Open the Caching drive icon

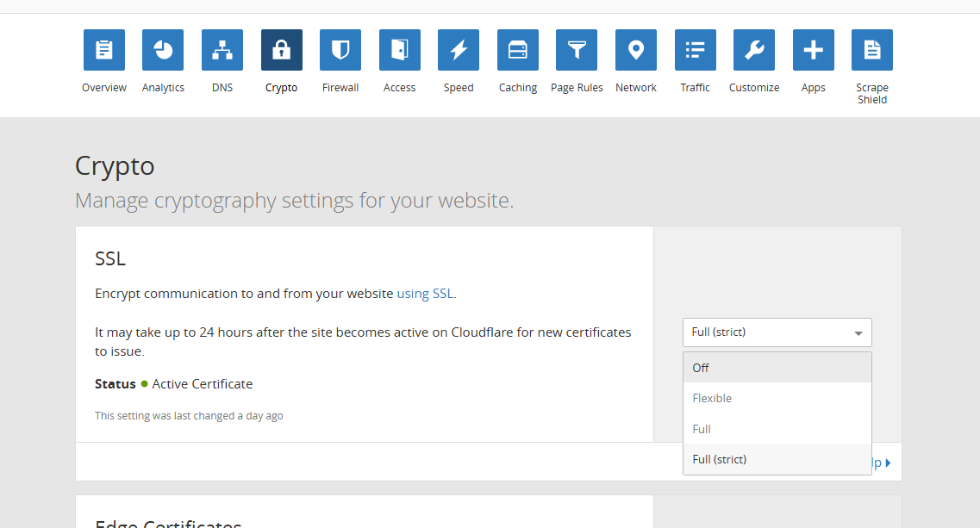click(x=518, y=50)
